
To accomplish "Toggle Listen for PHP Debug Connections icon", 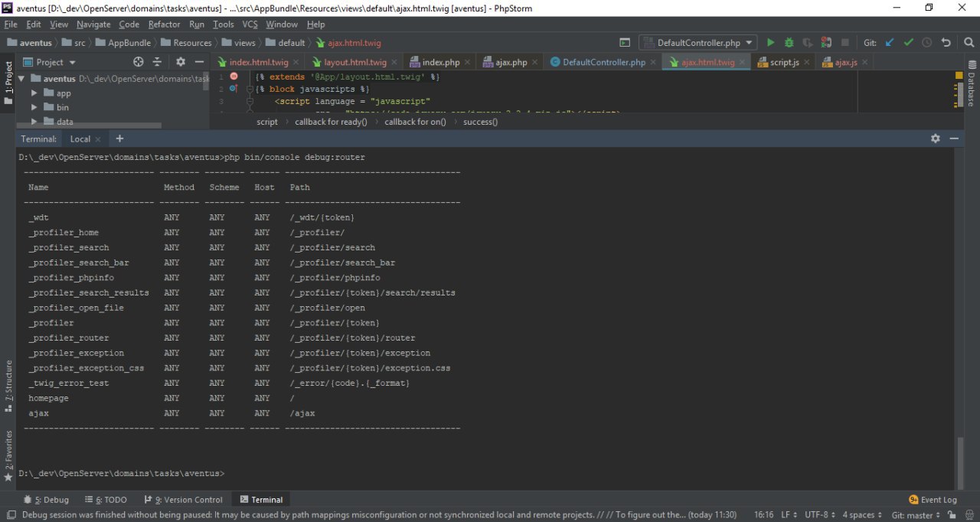I will pos(826,43).
